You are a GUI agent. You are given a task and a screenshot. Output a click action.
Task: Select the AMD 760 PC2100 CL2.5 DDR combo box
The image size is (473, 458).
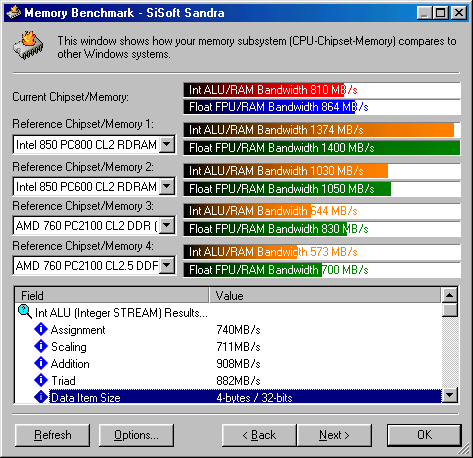94,266
